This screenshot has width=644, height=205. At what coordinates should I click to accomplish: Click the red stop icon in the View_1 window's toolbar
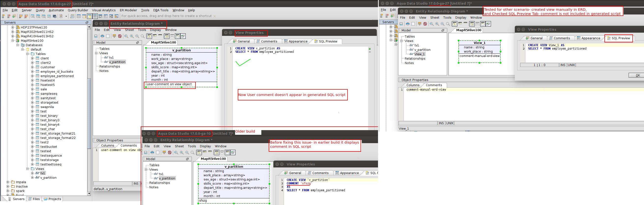[425, 24]
